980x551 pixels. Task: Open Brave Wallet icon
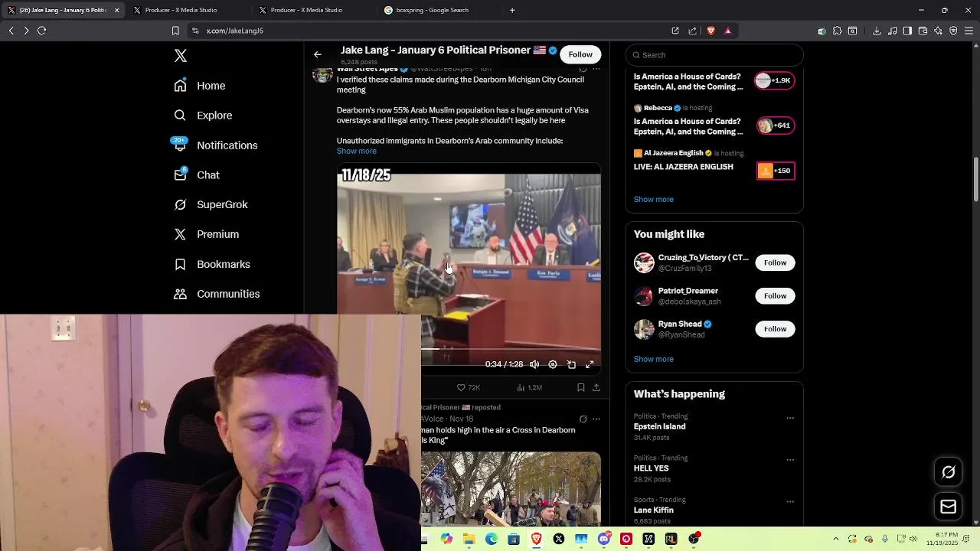pos(923,31)
